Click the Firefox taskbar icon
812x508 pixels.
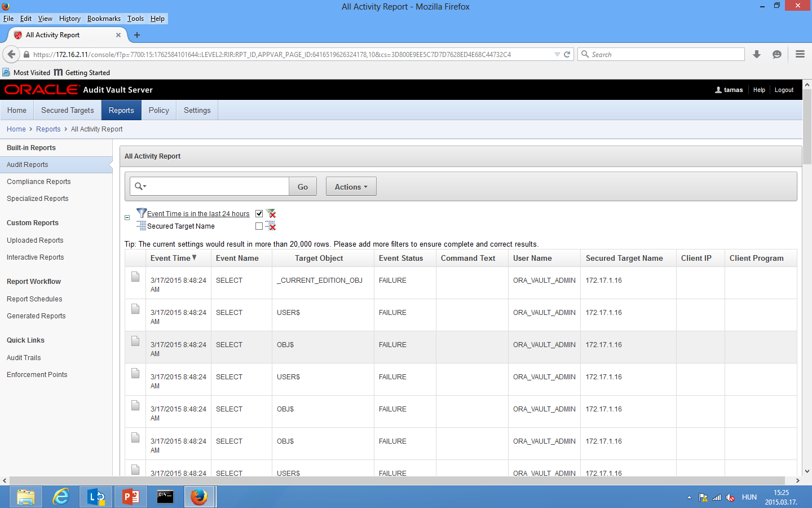[199, 497]
